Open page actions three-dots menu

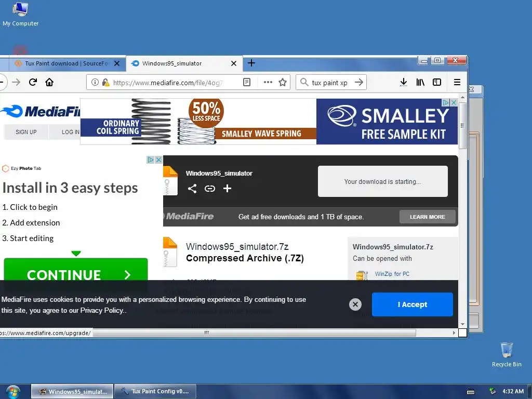[268, 82]
